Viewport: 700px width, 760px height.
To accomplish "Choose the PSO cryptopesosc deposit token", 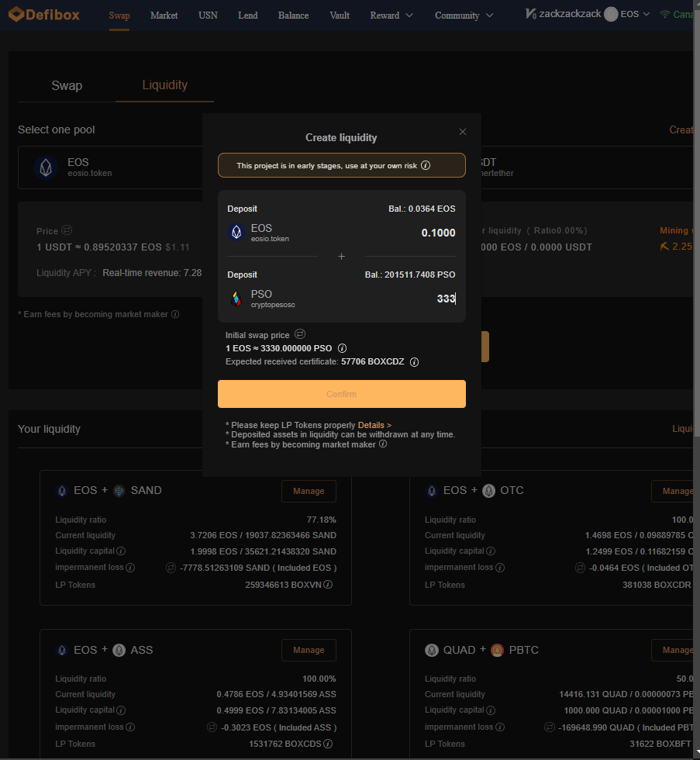I will (261, 298).
